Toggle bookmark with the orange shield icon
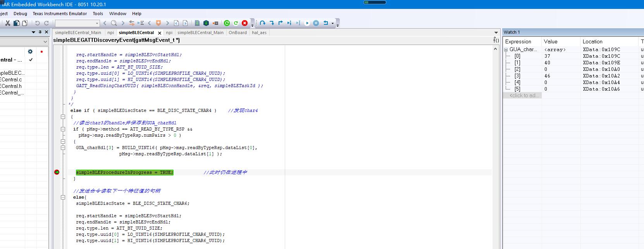The width and height of the screenshot is (644, 249). [x=158, y=23]
